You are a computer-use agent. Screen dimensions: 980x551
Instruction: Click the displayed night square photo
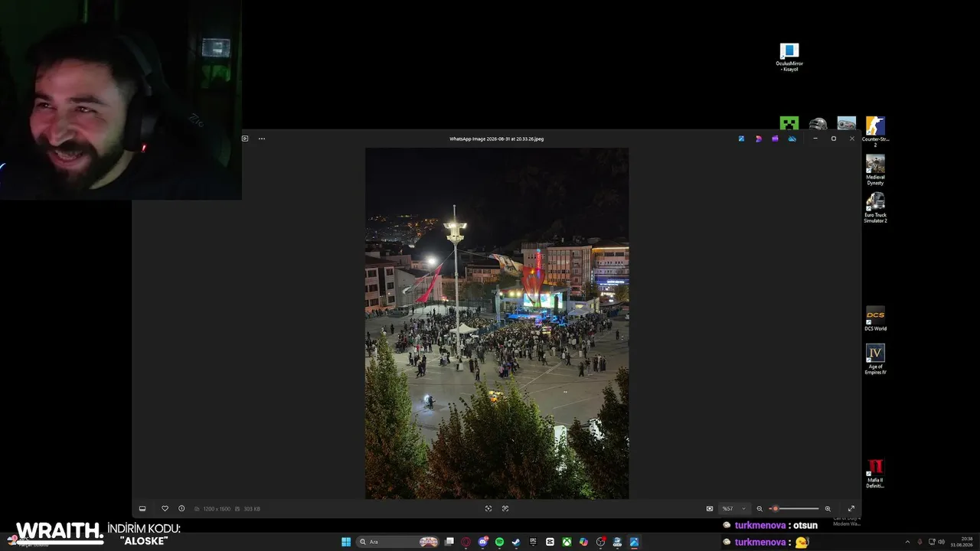click(x=497, y=323)
